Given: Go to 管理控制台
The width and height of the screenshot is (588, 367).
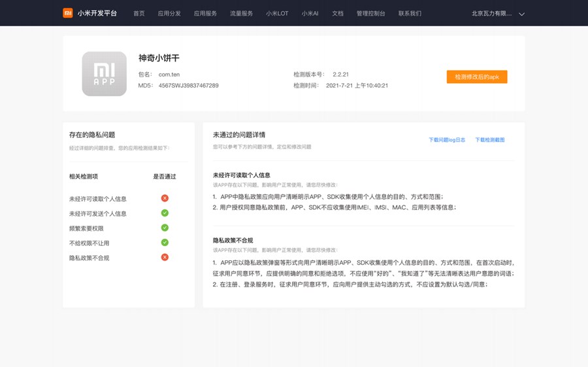Looking at the screenshot, I should pyautogui.click(x=370, y=13).
